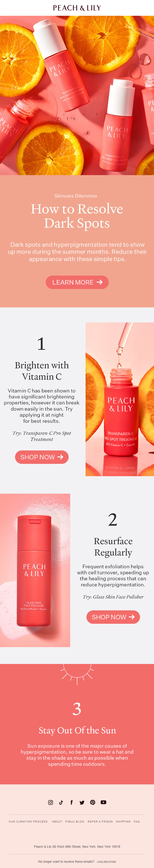Click the Learn More button

click(x=77, y=282)
